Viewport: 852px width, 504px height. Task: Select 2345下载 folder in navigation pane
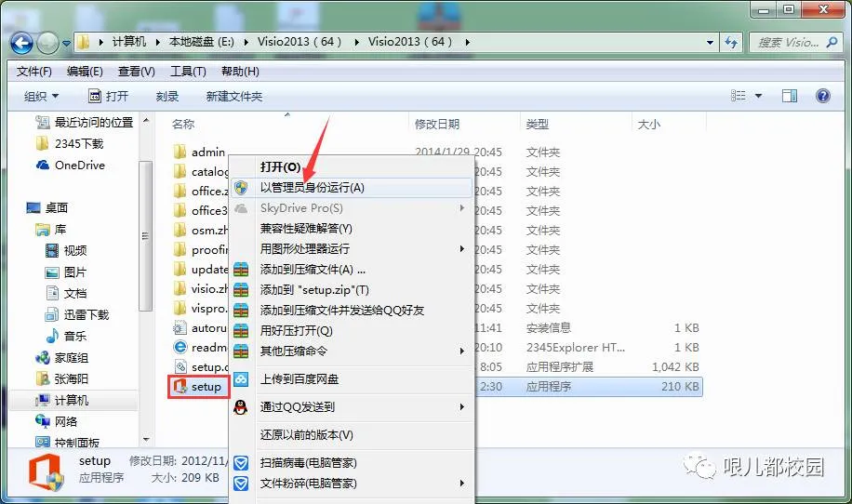point(69,143)
